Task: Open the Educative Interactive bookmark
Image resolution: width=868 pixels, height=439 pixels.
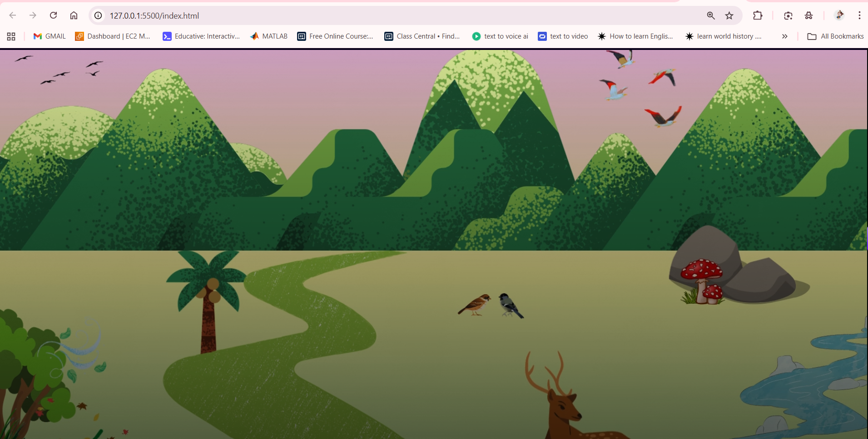Action: (x=201, y=36)
